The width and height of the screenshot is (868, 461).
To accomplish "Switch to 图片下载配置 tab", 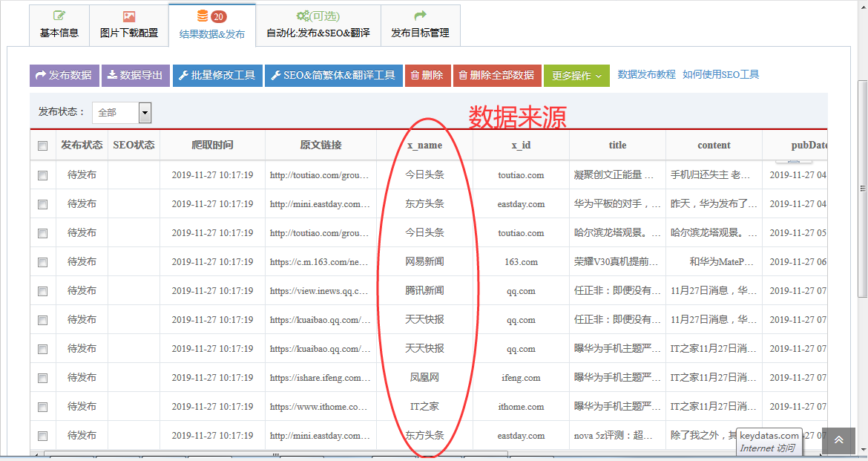I will [x=129, y=25].
